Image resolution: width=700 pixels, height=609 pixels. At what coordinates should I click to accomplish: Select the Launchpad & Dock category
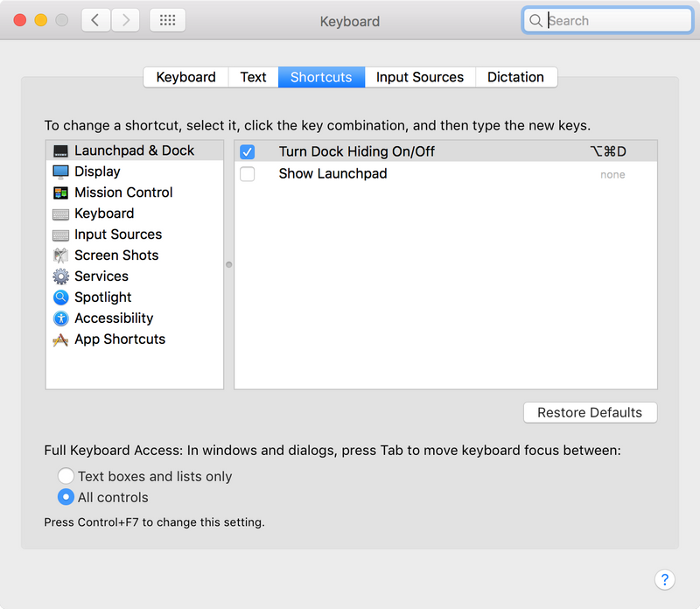tap(122, 150)
